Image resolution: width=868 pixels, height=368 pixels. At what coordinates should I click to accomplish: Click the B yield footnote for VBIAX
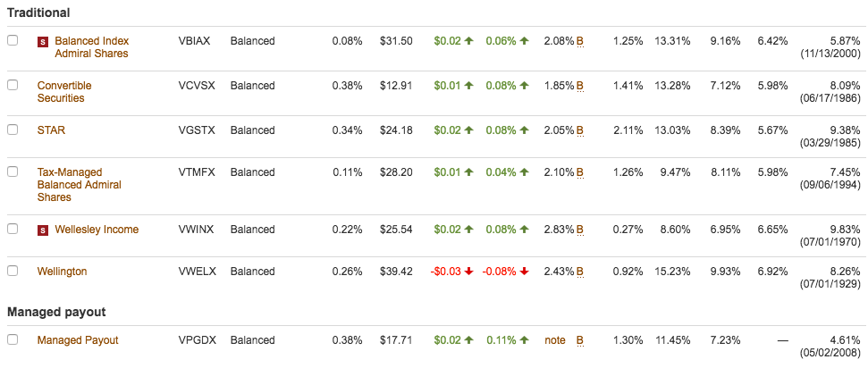tap(579, 41)
